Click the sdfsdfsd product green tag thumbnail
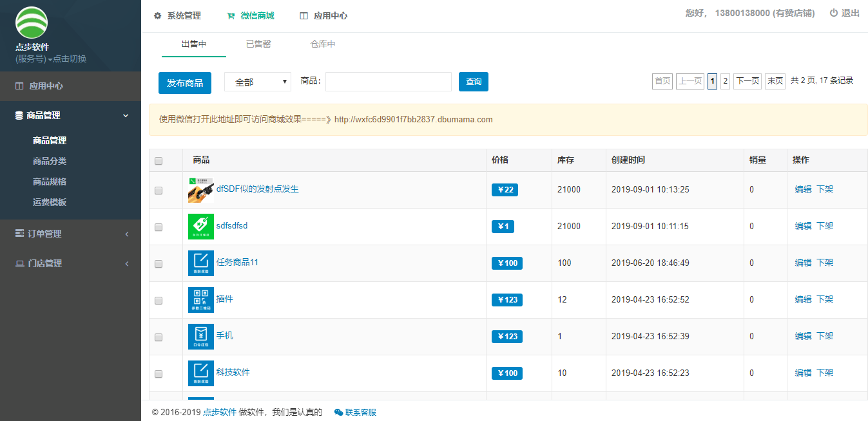The height and width of the screenshot is (421, 868). click(x=200, y=227)
